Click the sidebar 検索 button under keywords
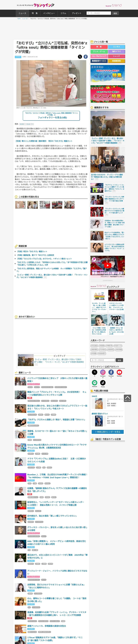Viewport: 138px width, 644px height. click(120, 360)
